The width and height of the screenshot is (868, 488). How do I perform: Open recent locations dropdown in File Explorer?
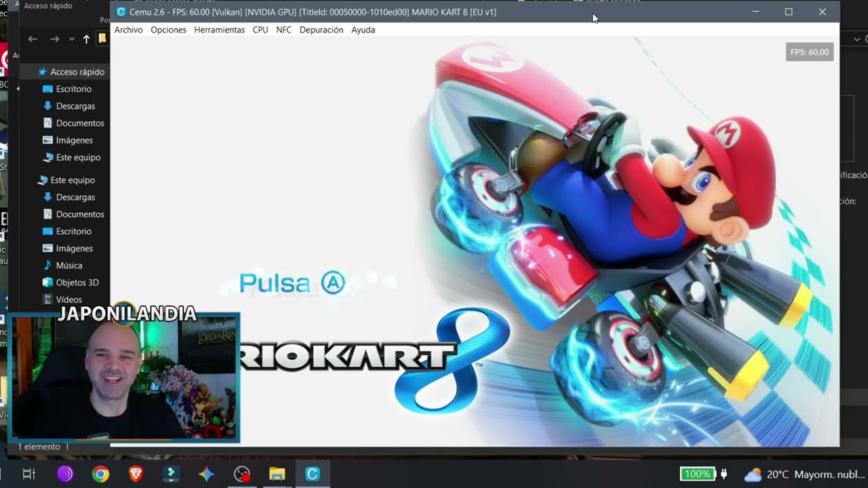tap(72, 39)
